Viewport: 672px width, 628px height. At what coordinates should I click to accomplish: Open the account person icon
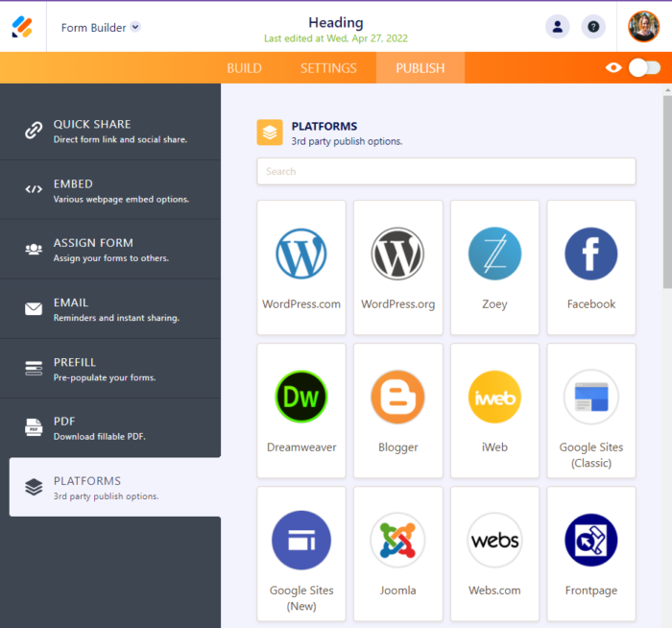(x=557, y=27)
